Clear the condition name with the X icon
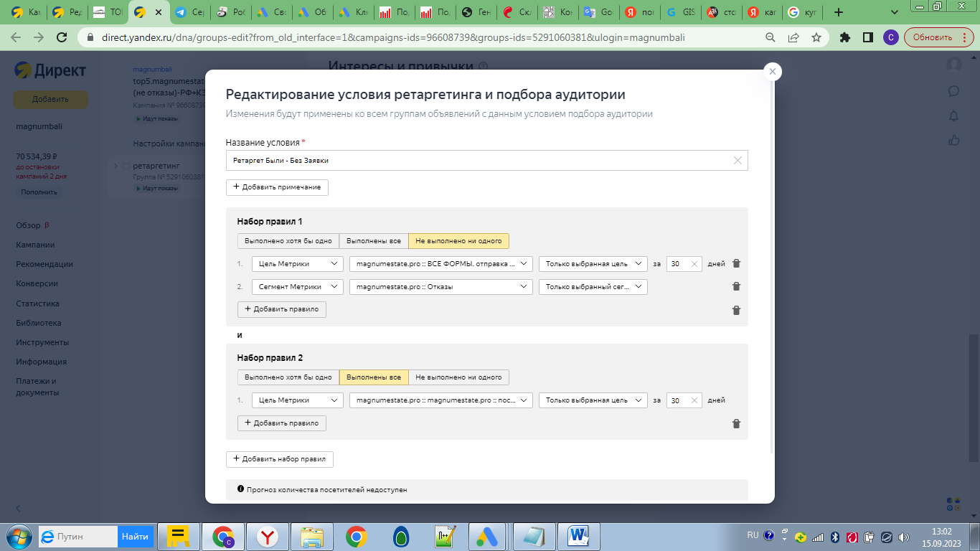The width and height of the screenshot is (980, 551). tap(738, 161)
